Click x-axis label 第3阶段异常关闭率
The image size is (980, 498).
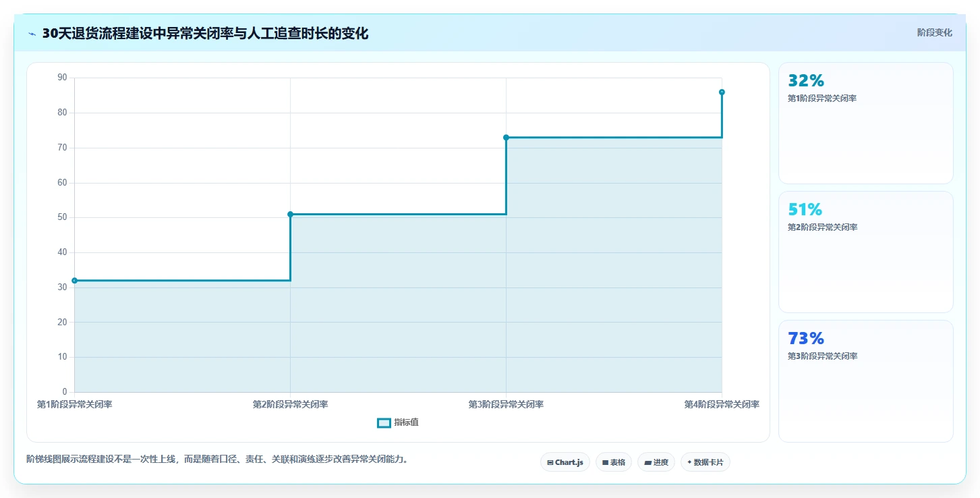point(506,405)
